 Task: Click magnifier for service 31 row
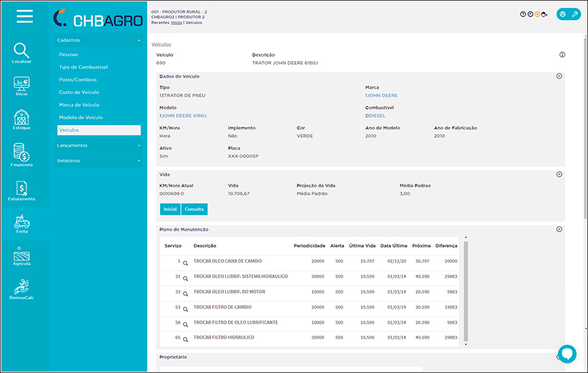click(185, 279)
